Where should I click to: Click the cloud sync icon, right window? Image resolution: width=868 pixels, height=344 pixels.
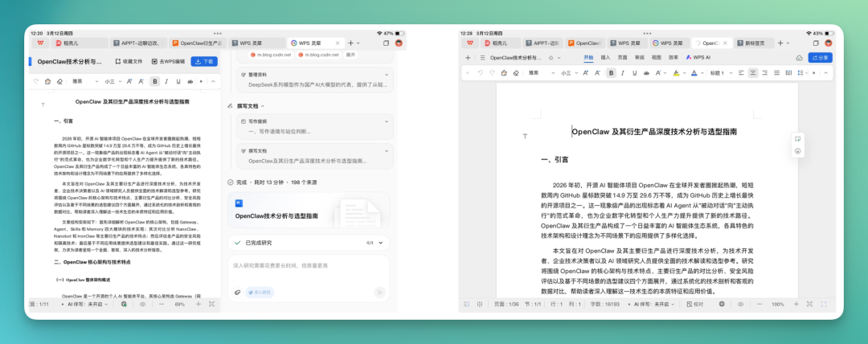point(799,58)
